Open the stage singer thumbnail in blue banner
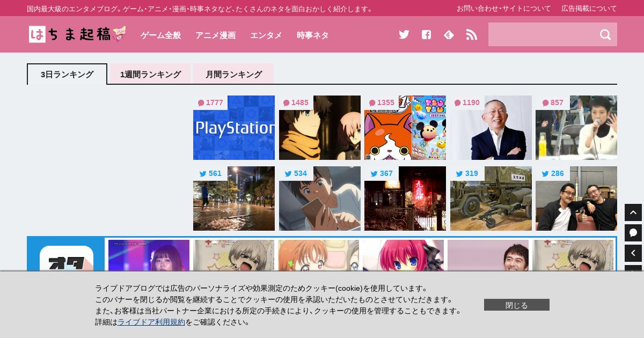 point(149,255)
